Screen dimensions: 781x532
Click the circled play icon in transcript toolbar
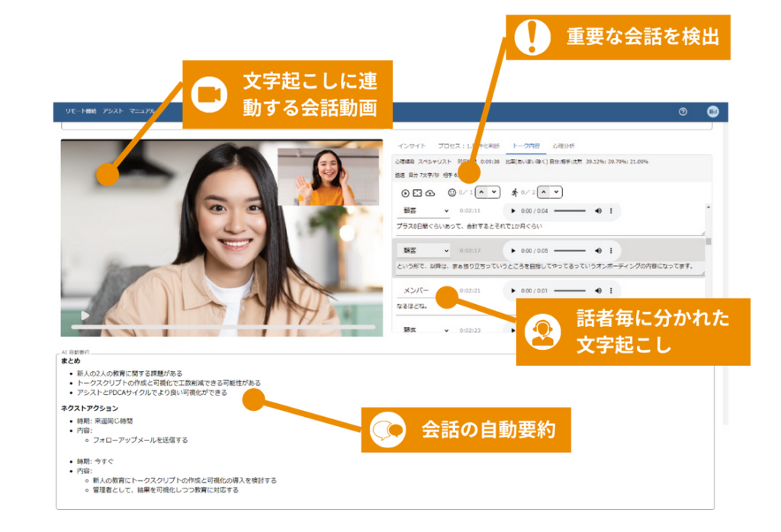406,193
